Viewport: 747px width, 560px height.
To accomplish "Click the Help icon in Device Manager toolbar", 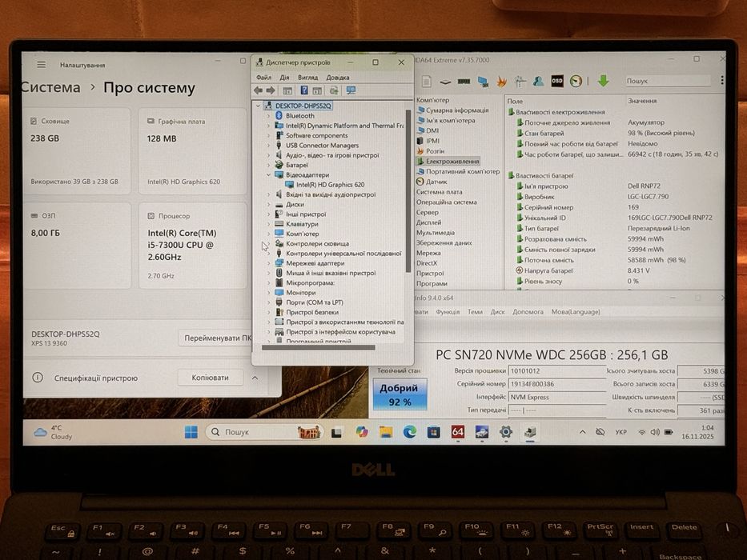I will point(304,90).
